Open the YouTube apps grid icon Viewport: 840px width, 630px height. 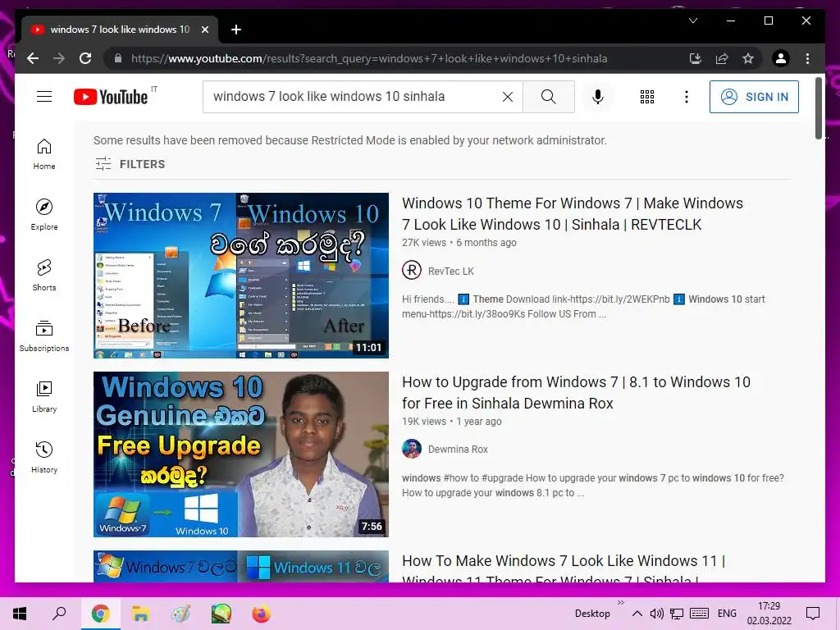click(x=647, y=97)
